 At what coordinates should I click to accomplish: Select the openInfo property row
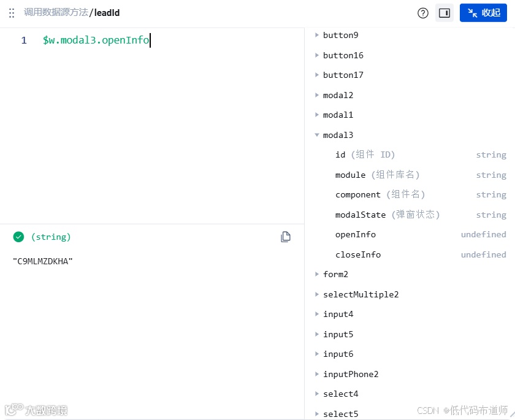tap(421, 234)
